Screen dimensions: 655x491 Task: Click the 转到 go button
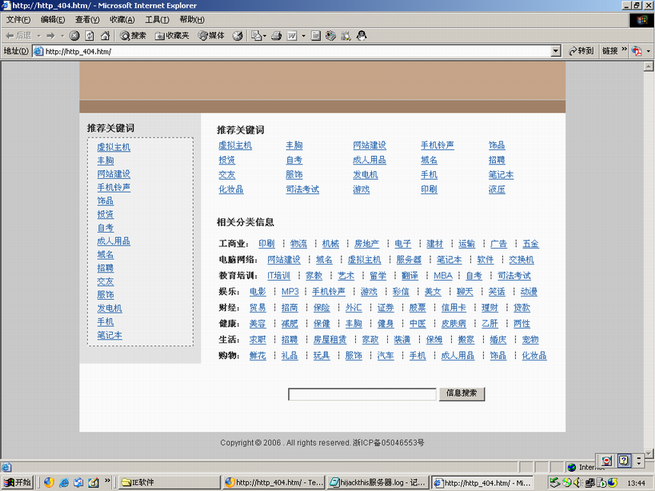tap(581, 51)
